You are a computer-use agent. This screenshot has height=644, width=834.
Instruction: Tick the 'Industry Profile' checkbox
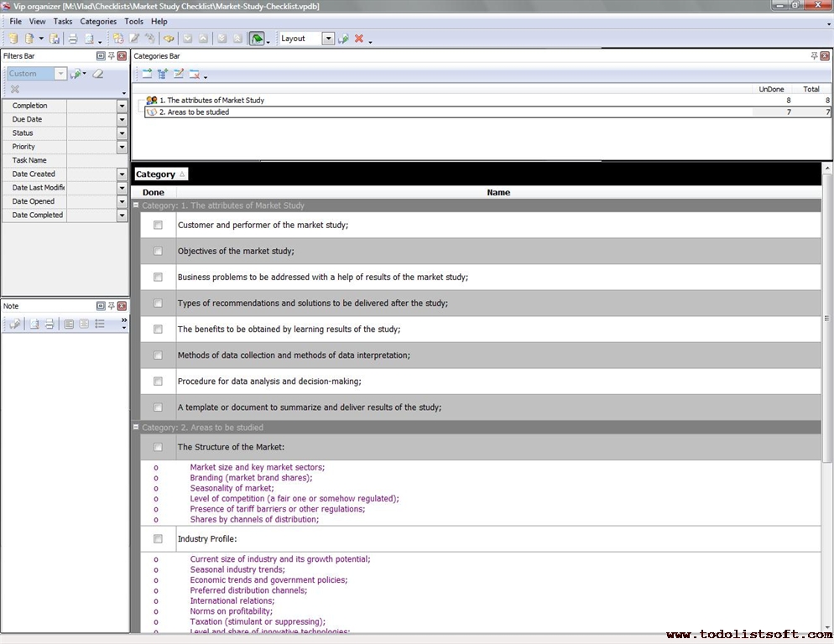click(158, 539)
